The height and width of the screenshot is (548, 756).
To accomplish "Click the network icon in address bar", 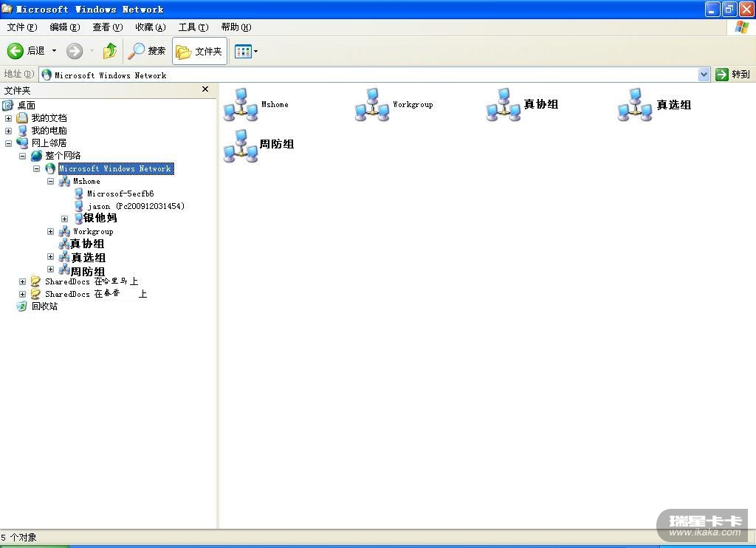I will 47,75.
